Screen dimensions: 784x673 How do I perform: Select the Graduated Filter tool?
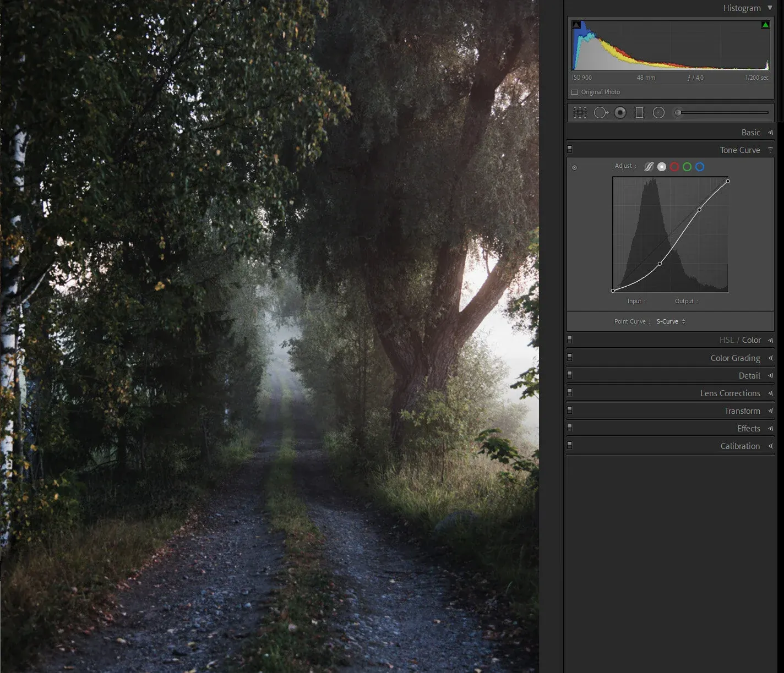pos(639,113)
